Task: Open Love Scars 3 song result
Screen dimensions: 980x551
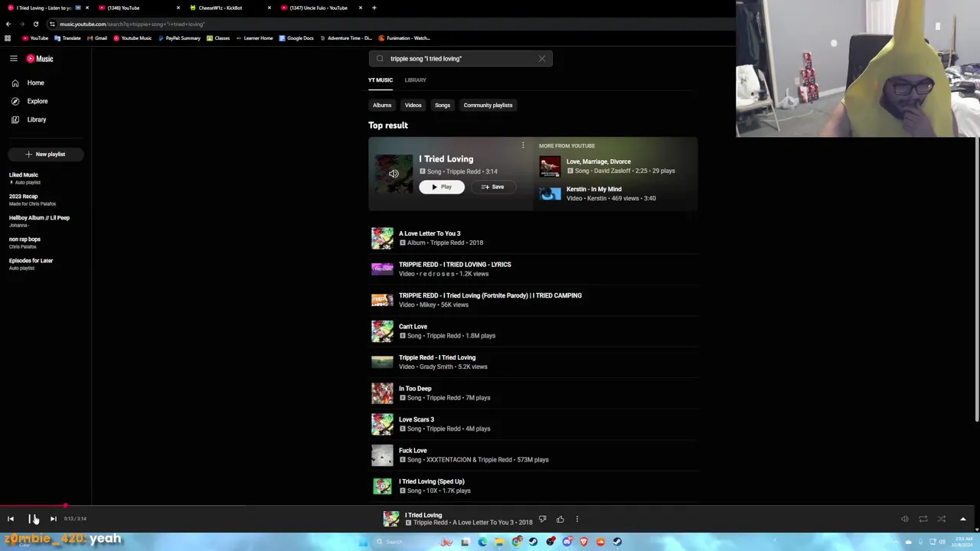Action: click(x=533, y=424)
